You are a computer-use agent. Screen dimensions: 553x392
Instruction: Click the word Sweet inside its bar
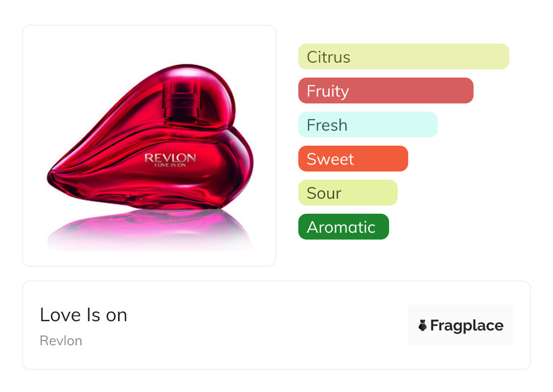tap(330, 159)
